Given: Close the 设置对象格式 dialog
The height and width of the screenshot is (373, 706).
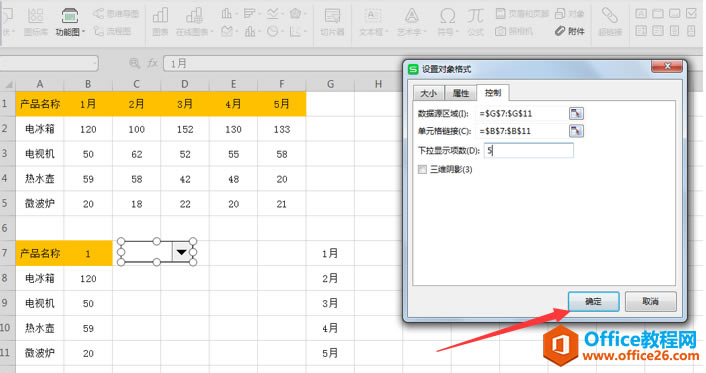Looking at the screenshot, I should [x=667, y=67].
